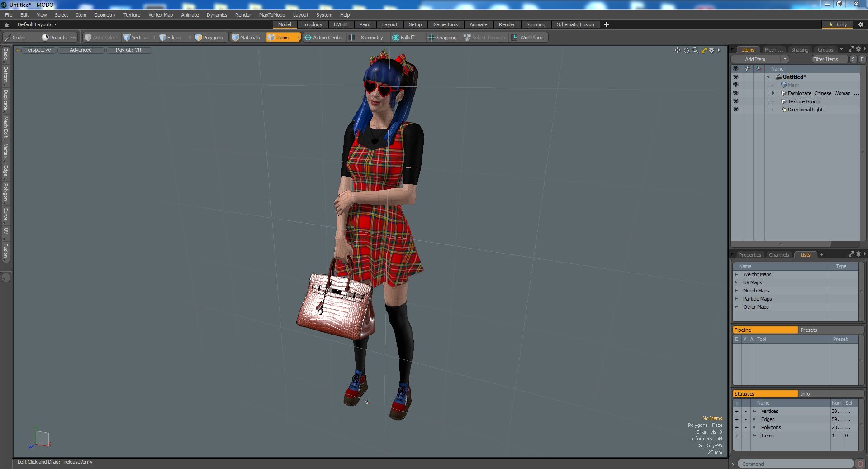Click record icon beside Command field
The image size is (868, 469).
[860, 464]
